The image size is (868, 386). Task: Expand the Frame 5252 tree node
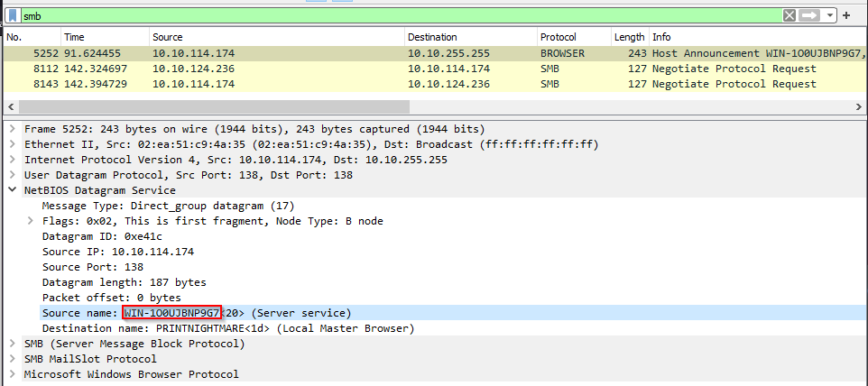[x=12, y=129]
